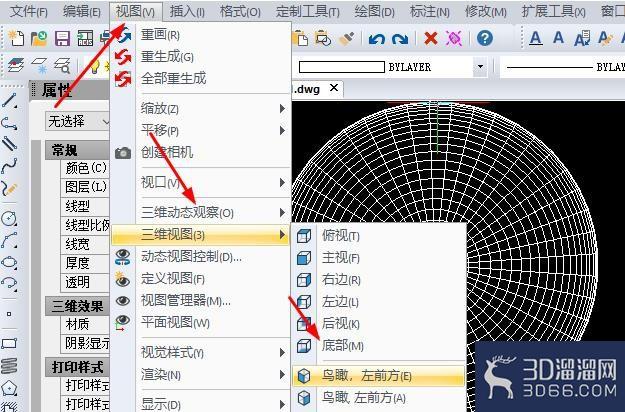
Task: Select the Line draw tool
Action: (10, 100)
